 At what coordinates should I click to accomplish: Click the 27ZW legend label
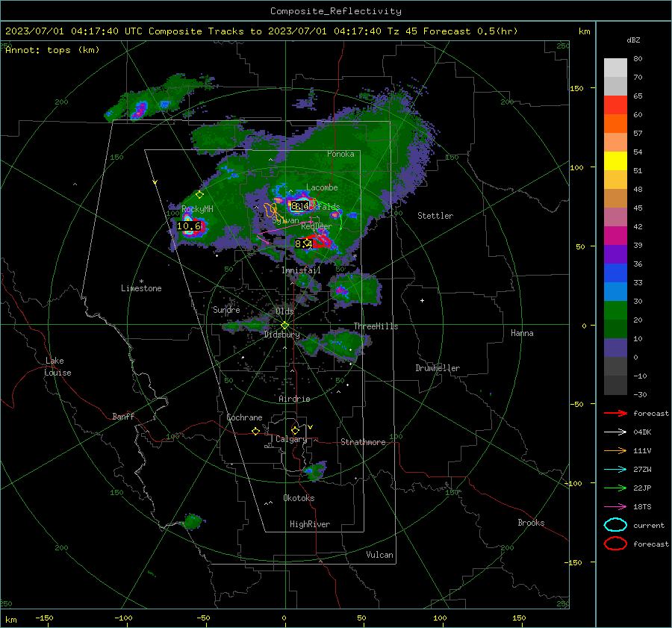coord(642,470)
